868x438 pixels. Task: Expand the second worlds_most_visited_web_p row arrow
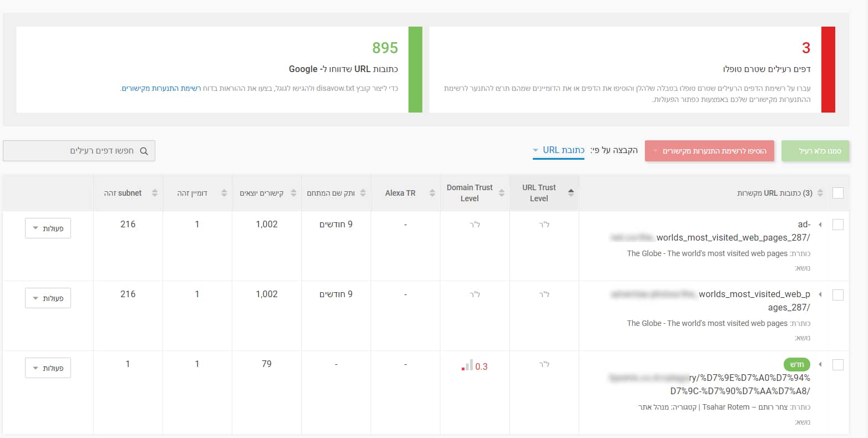click(x=820, y=294)
